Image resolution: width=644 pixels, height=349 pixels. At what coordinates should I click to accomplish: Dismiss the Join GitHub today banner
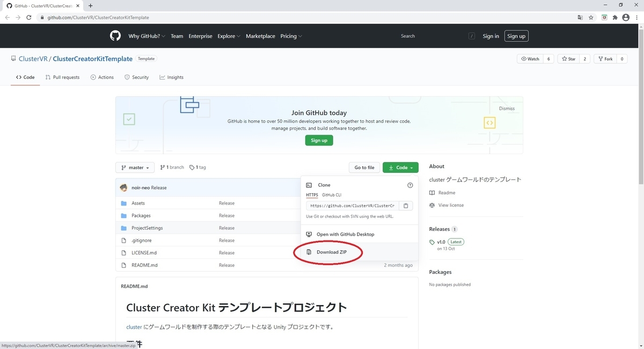(x=507, y=108)
